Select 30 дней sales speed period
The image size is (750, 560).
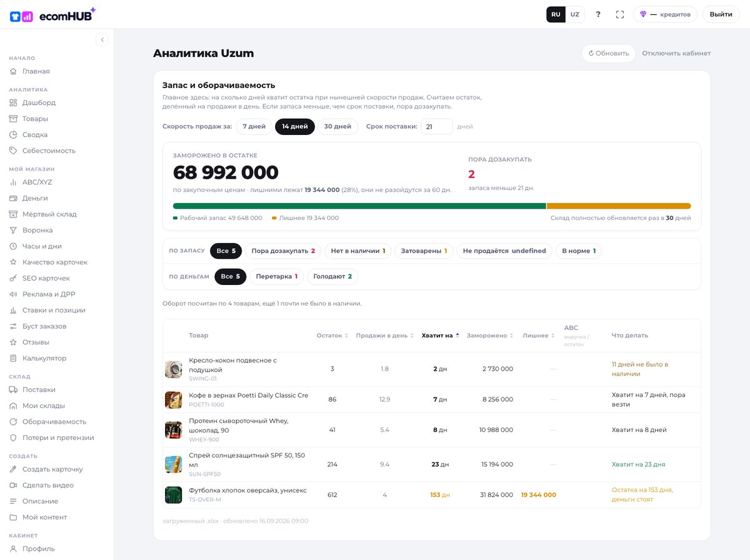[x=337, y=126]
